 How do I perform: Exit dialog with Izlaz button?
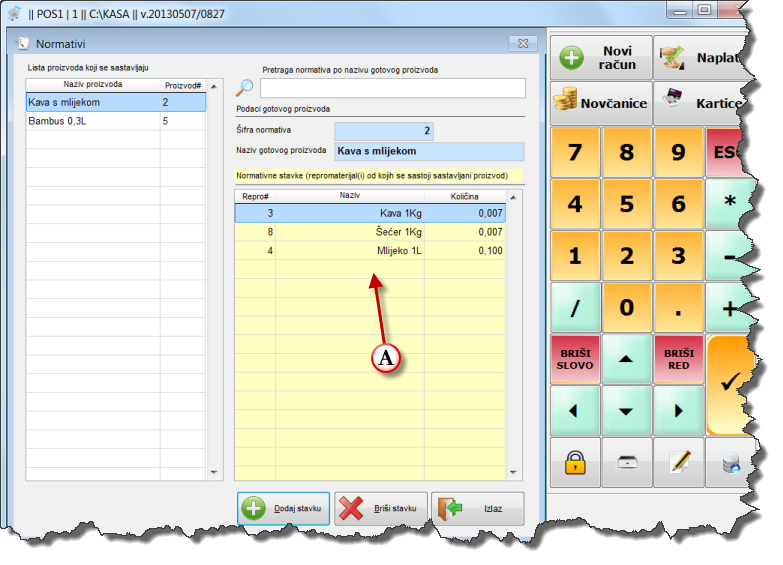point(478,509)
